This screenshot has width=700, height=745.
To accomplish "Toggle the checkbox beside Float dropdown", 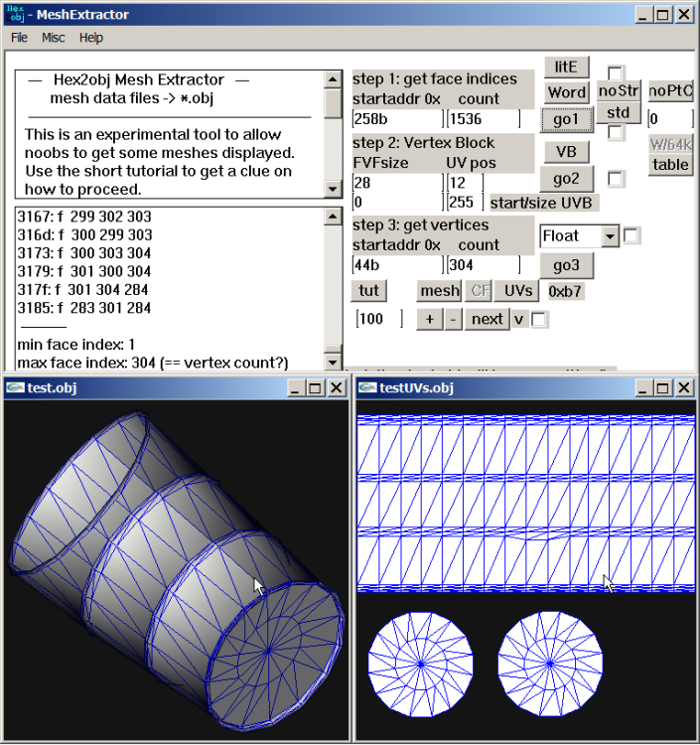I will 631,235.
